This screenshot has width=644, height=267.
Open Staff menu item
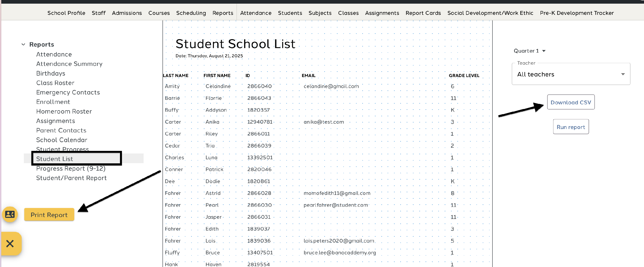tap(99, 13)
